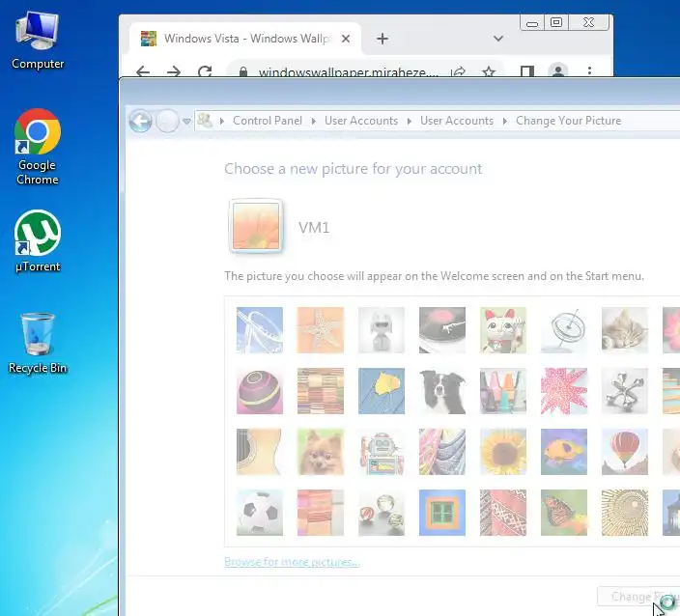Select the sunflower picture

503,452
